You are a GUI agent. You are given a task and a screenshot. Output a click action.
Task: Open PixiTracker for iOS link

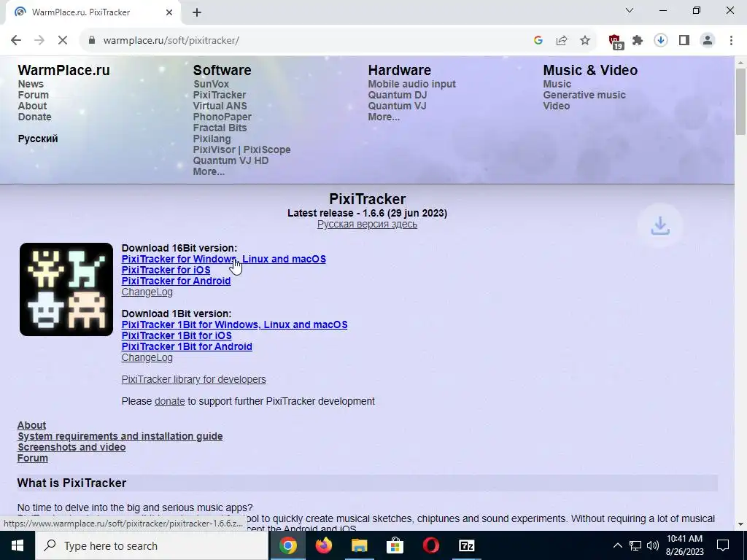pyautogui.click(x=166, y=270)
